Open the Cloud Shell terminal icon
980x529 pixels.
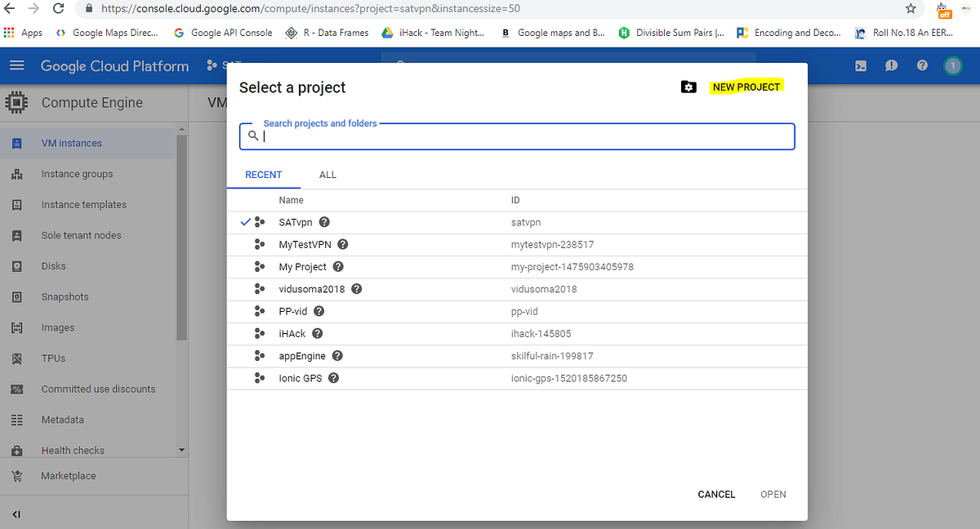861,66
